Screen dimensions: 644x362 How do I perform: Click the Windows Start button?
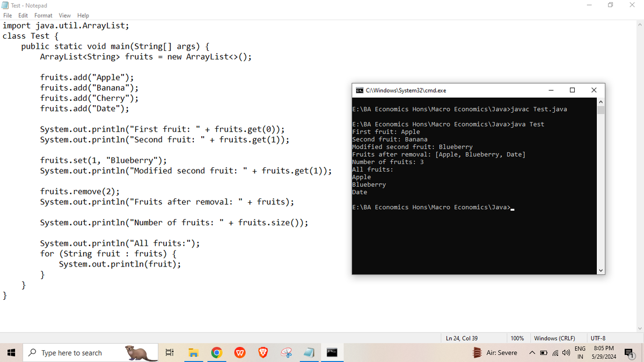tap(11, 353)
